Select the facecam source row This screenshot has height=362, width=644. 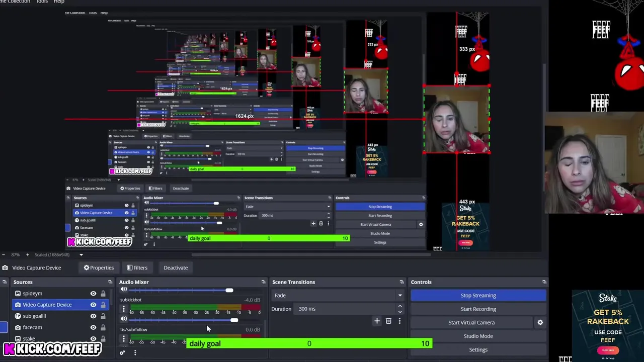pos(60,327)
